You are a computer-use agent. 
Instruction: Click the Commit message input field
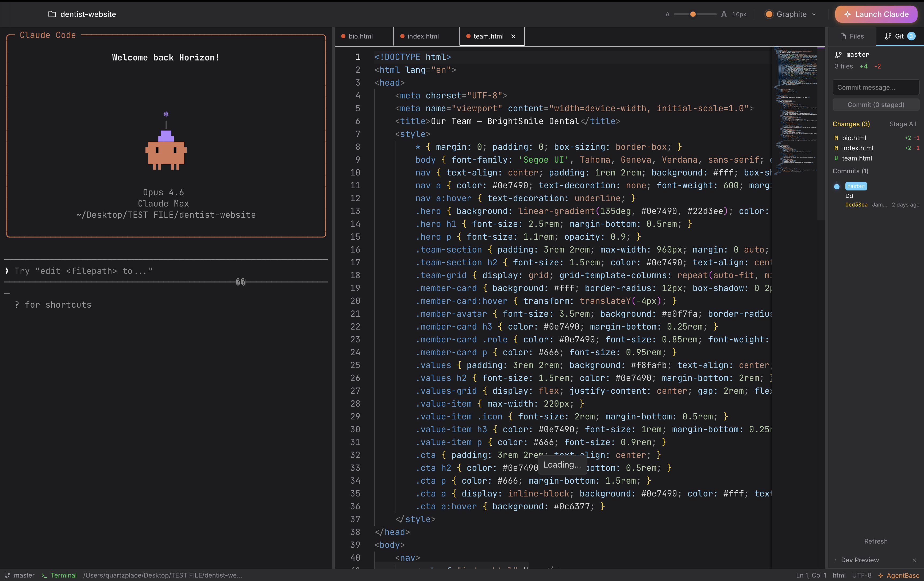pos(876,87)
